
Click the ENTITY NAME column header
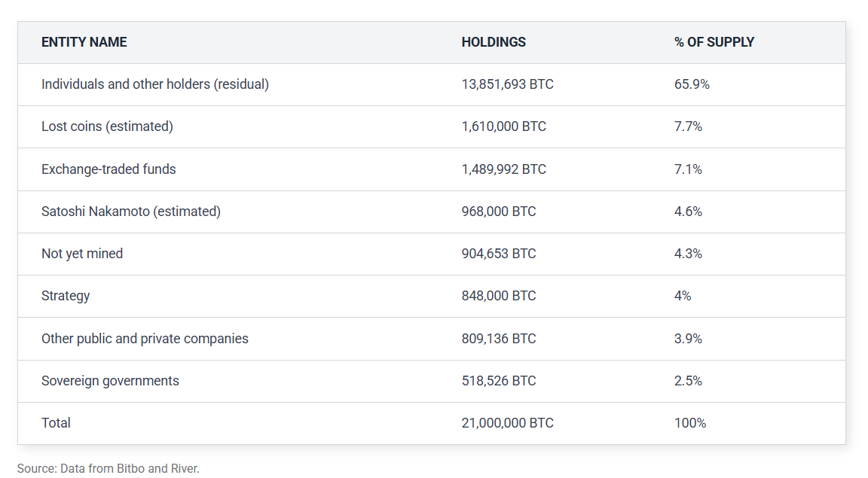click(x=84, y=42)
